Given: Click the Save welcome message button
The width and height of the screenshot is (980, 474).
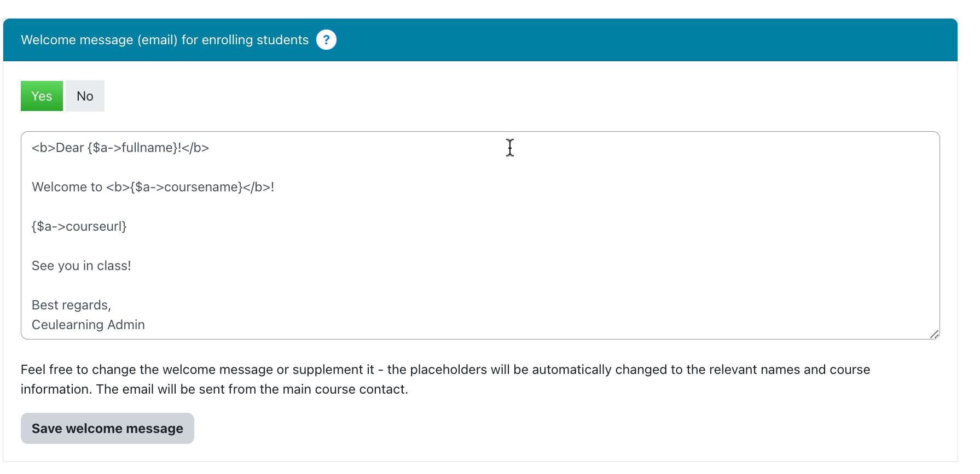Looking at the screenshot, I should click(x=107, y=428).
